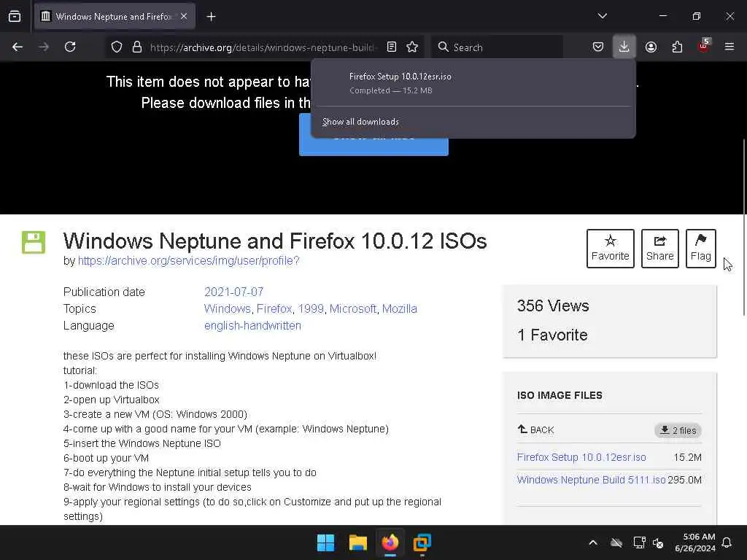
Task: Open the english-handwritten language link
Action: click(x=252, y=326)
